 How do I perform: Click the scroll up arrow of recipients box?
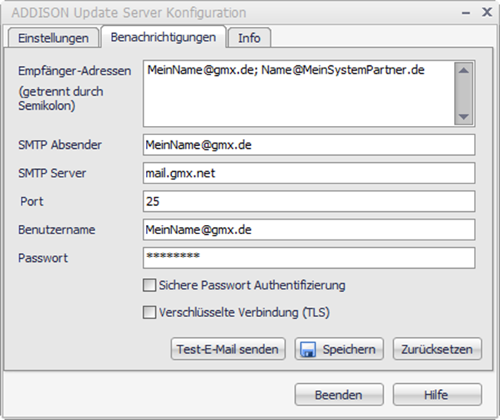464,70
